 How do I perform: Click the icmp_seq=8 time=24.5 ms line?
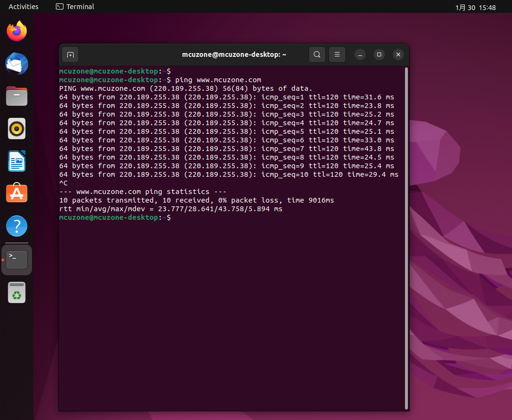coord(226,157)
